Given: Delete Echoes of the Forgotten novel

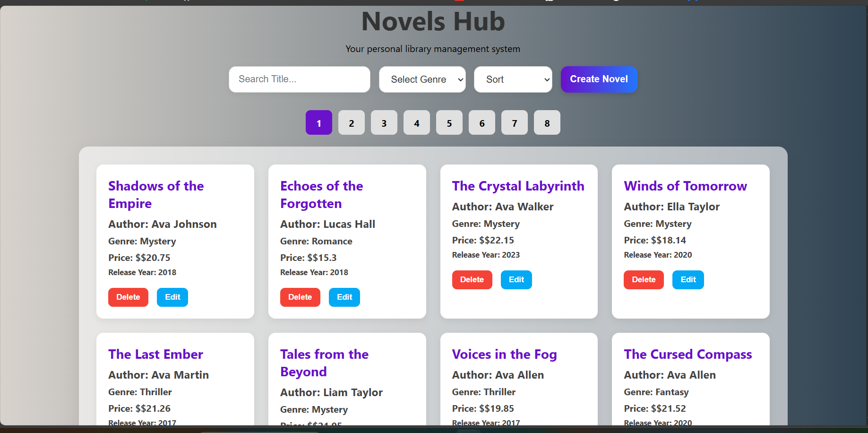Looking at the screenshot, I should coord(300,297).
